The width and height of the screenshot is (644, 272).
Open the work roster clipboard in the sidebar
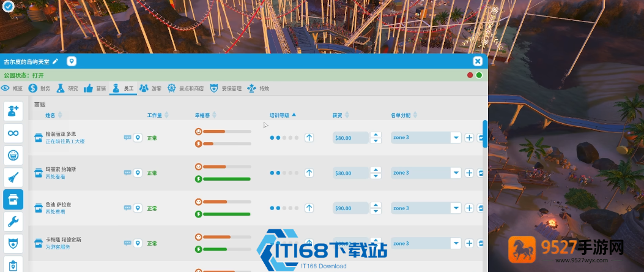coord(13,265)
